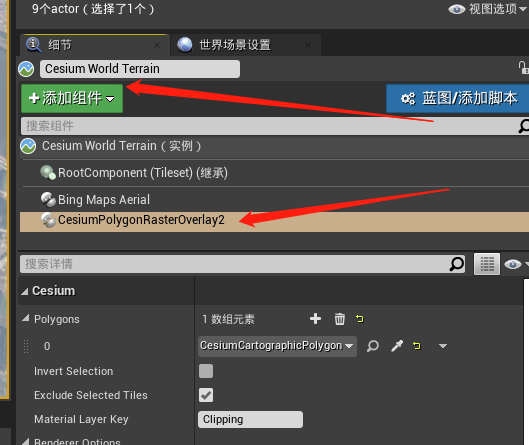Collapse the Cesium category

25,291
